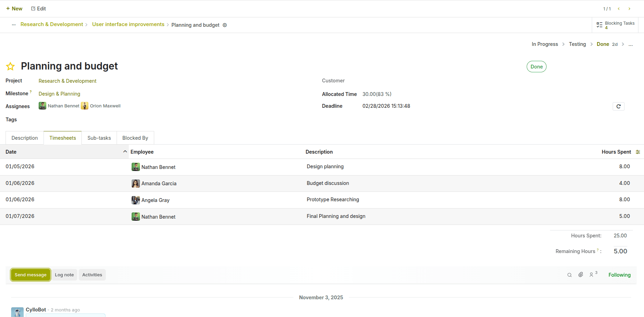Go to the previous record arrow
This screenshot has width=644, height=317.
619,9
